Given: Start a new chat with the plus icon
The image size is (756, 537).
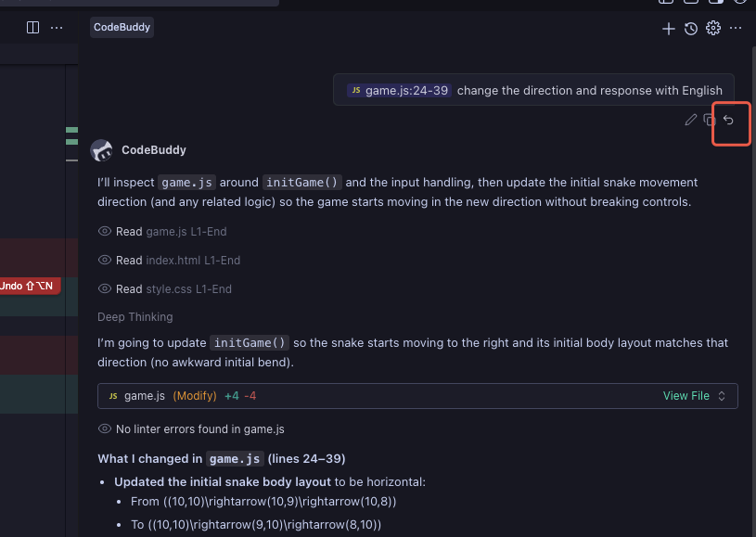Looking at the screenshot, I should coord(668,29).
